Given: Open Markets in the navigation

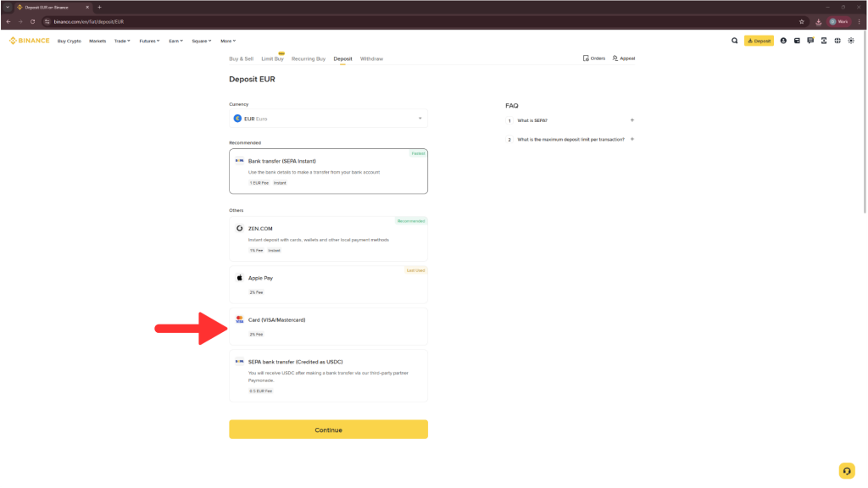Looking at the screenshot, I should pos(97,41).
